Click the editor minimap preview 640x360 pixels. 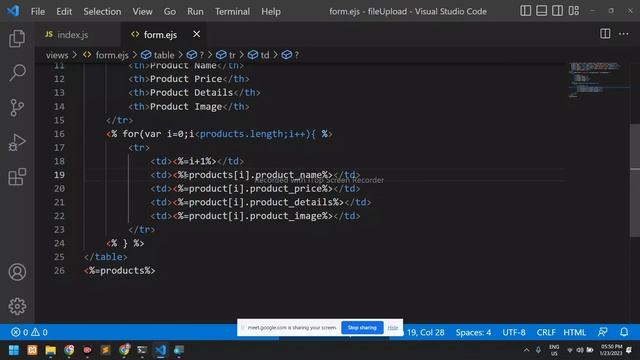click(598, 80)
